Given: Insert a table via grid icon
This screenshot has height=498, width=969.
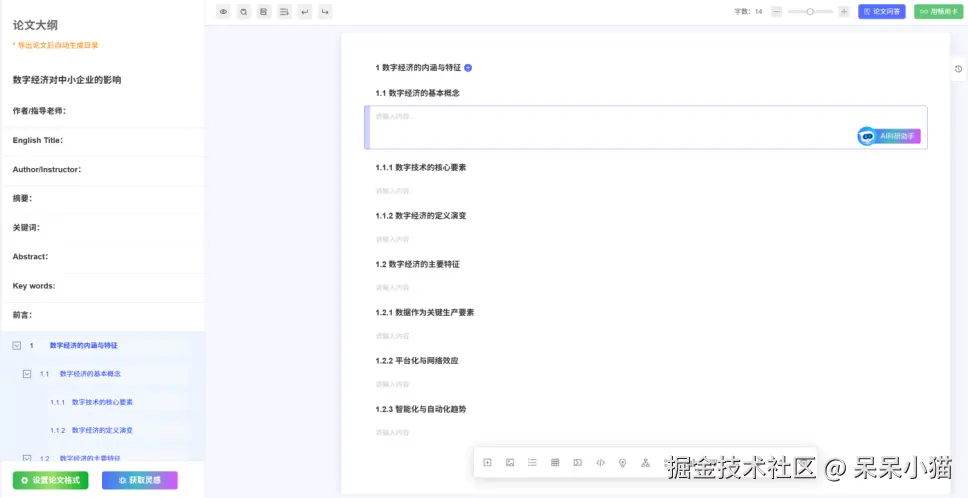Looking at the screenshot, I should tap(555, 462).
